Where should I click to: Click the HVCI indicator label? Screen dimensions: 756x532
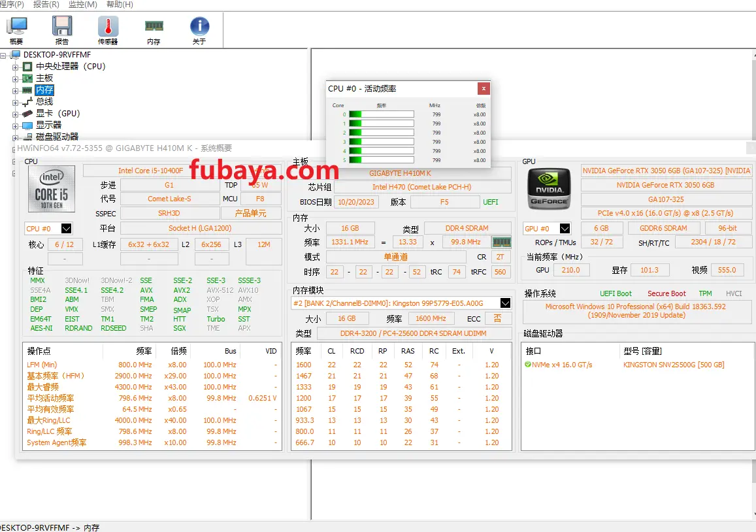[734, 293]
